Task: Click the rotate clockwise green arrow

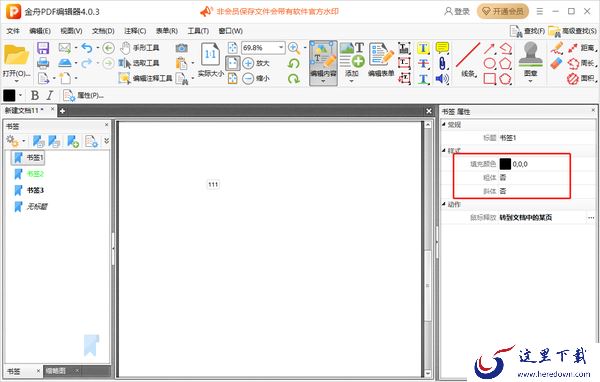Action: 294,78
